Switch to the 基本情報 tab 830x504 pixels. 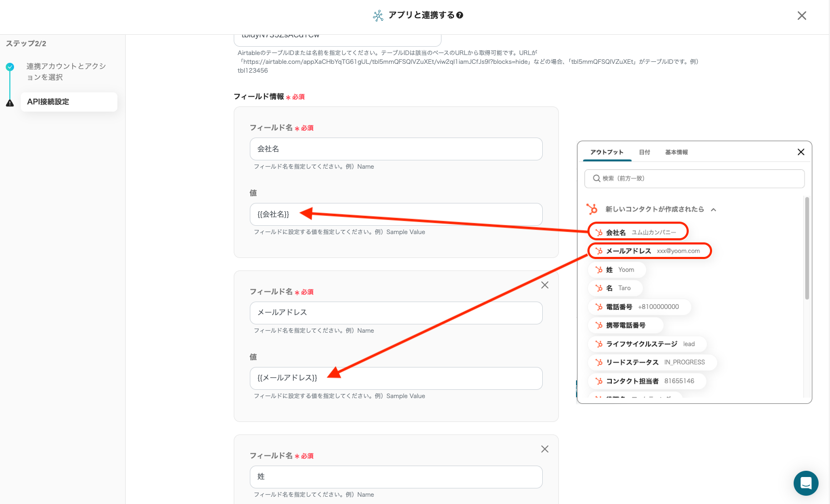(x=676, y=152)
